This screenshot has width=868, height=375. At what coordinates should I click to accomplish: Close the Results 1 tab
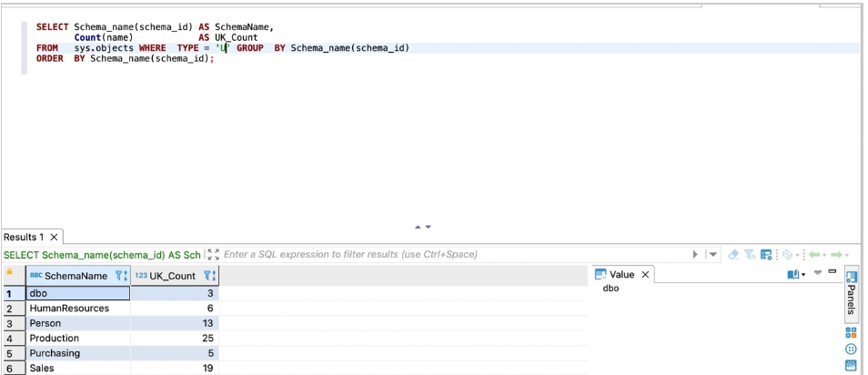tap(54, 237)
